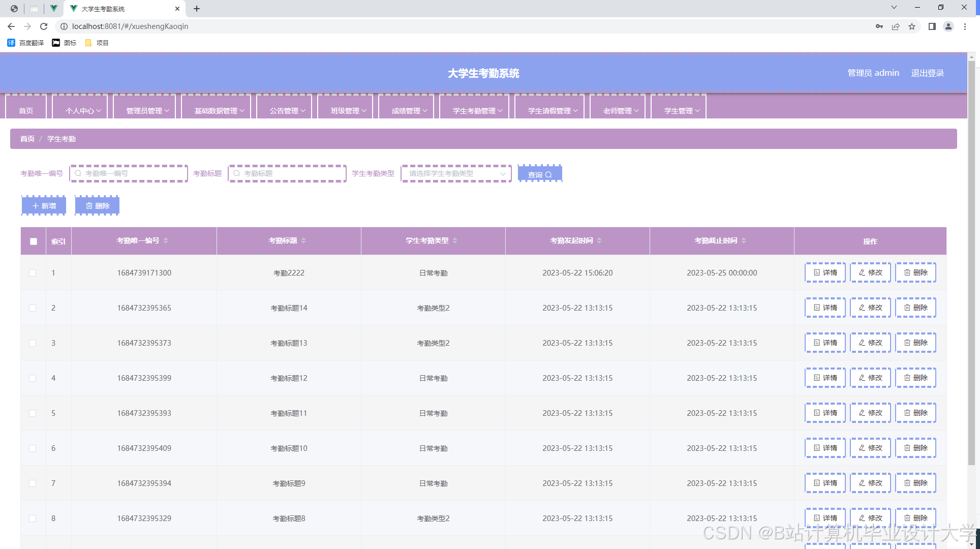
Task: Click the 新增 add button
Action: 44,206
